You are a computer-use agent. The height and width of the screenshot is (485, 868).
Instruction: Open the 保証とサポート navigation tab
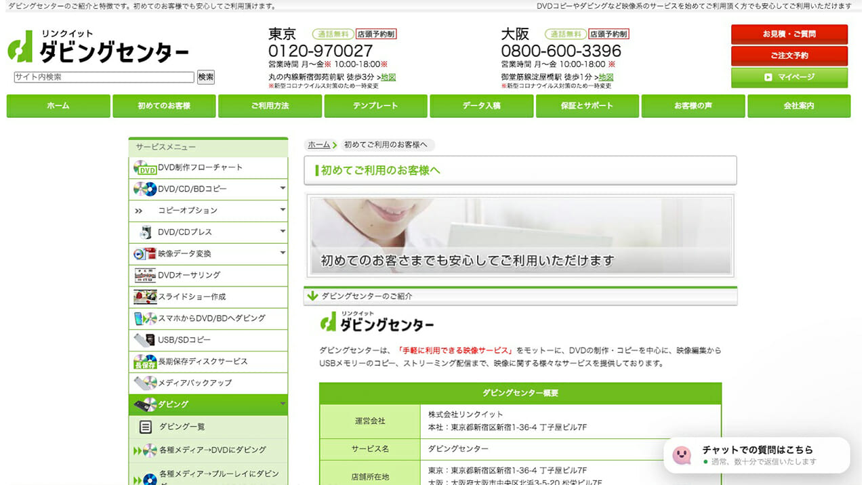[587, 106]
